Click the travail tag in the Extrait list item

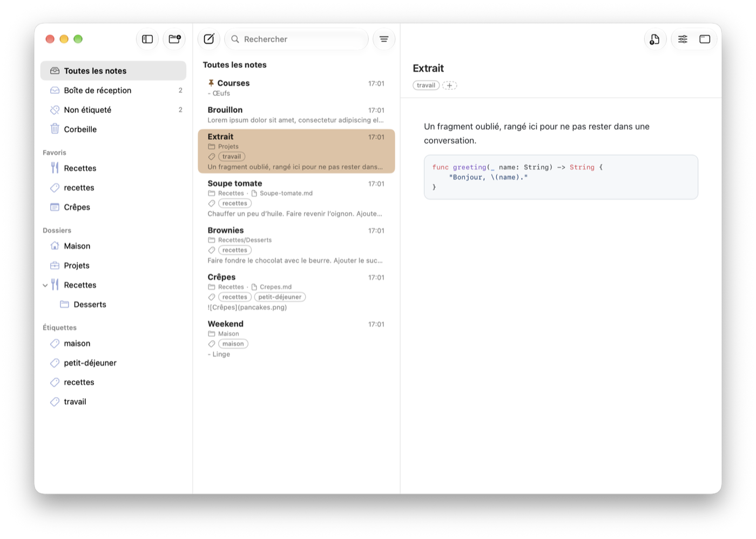232,157
